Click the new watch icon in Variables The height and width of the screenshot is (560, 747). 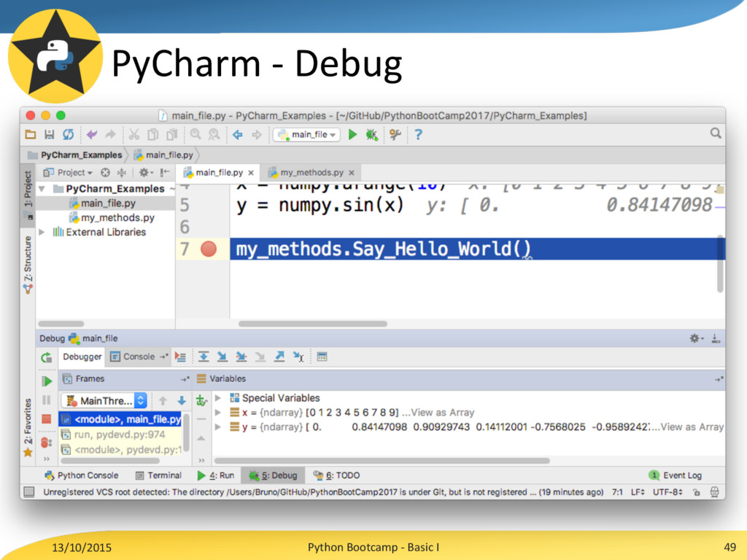(x=201, y=401)
